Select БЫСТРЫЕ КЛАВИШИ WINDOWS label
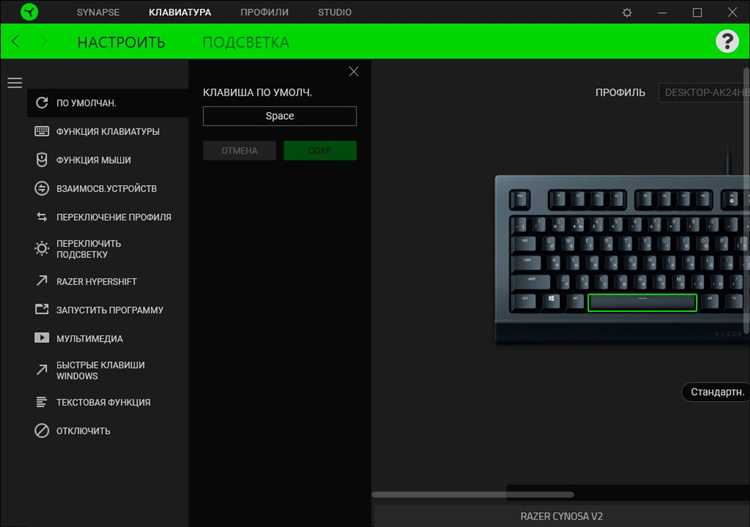This screenshot has height=527, width=750. (100, 371)
